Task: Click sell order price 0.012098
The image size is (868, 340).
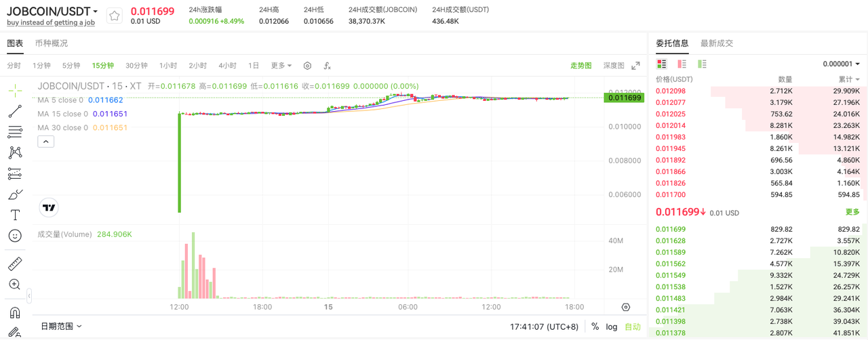Action: [671, 91]
